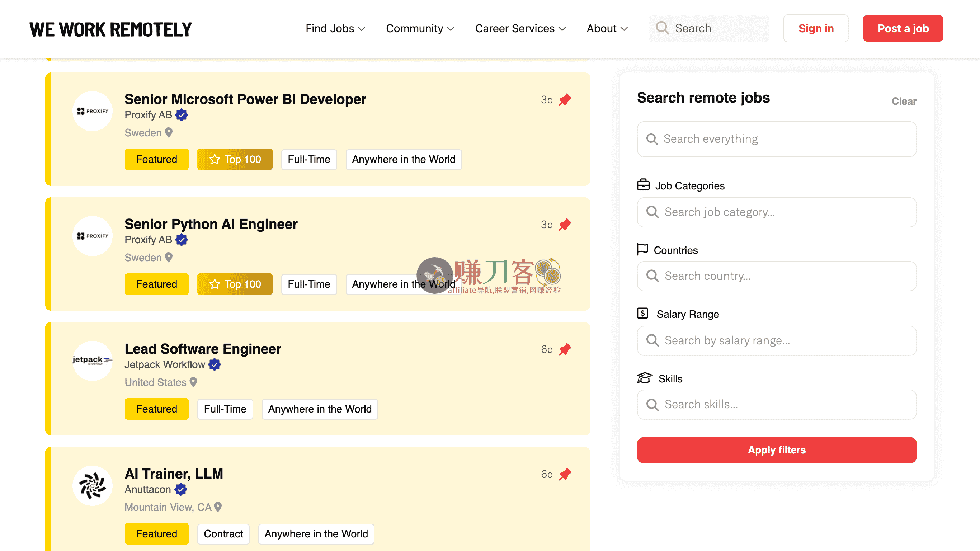The width and height of the screenshot is (980, 551).
Task: Click Sweden location pin on Power BI card
Action: click(x=169, y=132)
